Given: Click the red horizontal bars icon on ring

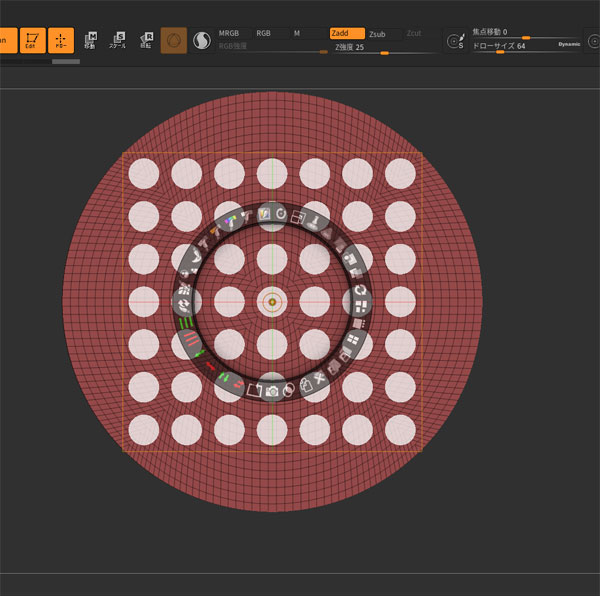Looking at the screenshot, I should click(191, 339).
